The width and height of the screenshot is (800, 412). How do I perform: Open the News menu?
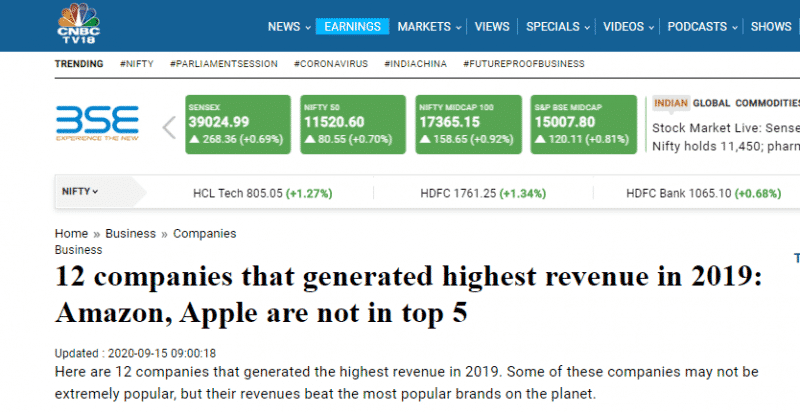coord(284,27)
